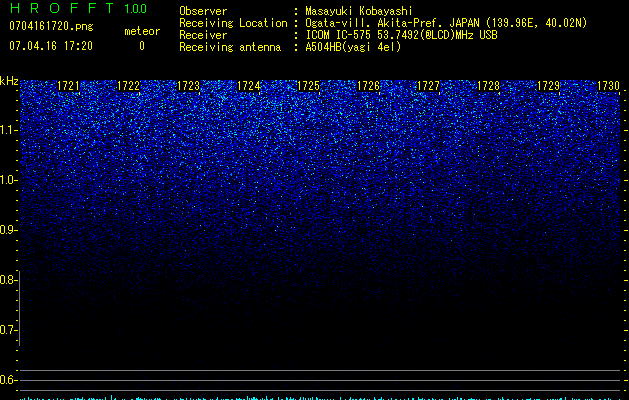The height and width of the screenshot is (400, 629).
Task: Click the 1.0 frequency axis label
Action: point(9,180)
